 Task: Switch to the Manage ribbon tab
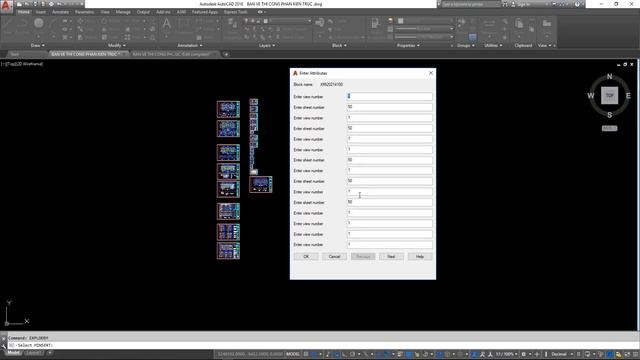(x=123, y=12)
